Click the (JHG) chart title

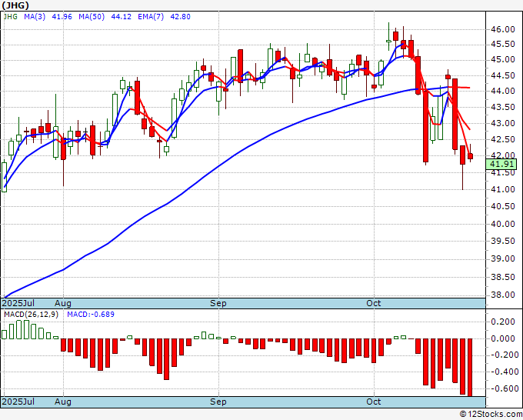coord(15,5)
